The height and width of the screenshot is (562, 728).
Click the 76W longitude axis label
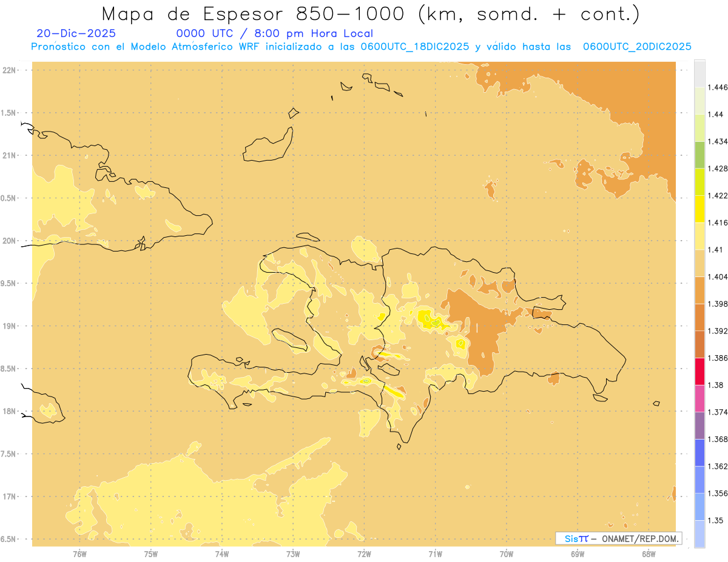click(79, 554)
